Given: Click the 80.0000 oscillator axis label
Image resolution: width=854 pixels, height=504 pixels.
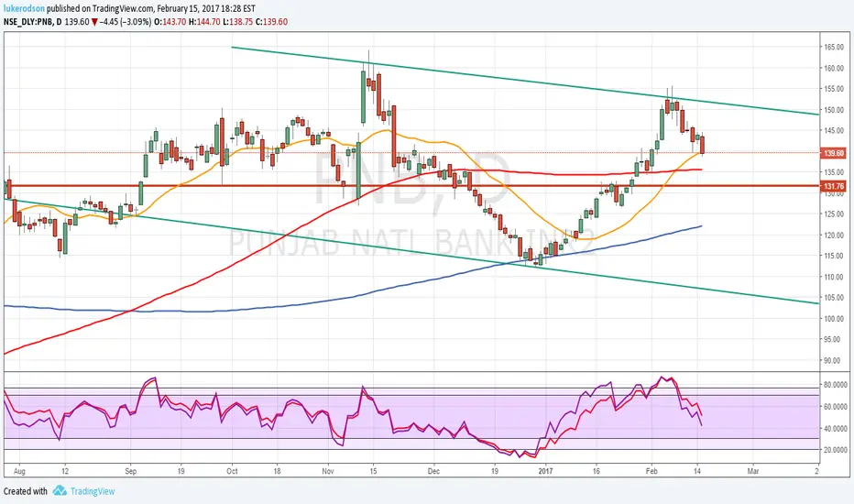Looking at the screenshot, I should click(x=835, y=385).
